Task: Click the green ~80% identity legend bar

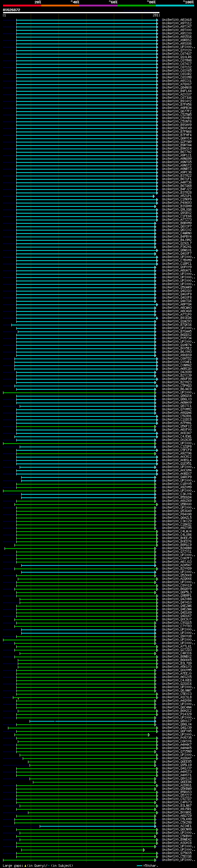Action: 137,6
